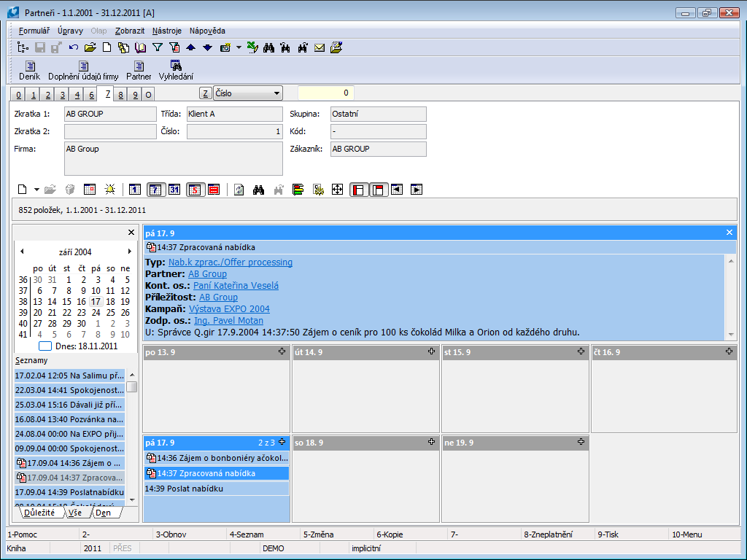747x560 pixels.
Task: Open the Deník toolbar button
Action: point(30,70)
